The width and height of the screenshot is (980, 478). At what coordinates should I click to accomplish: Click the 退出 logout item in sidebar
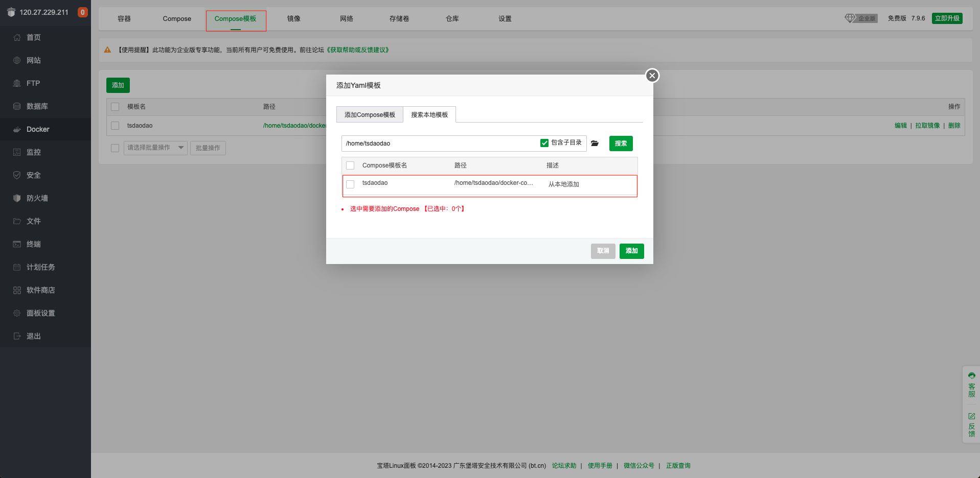click(34, 336)
